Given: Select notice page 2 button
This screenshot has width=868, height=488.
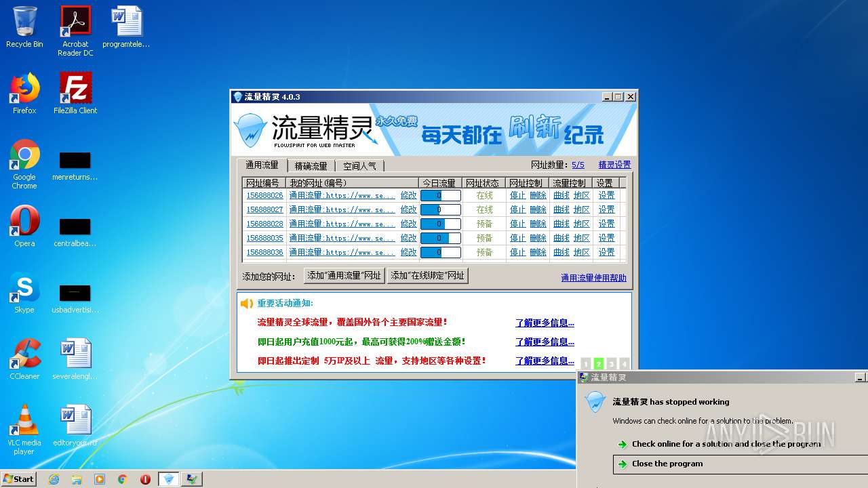Looking at the screenshot, I should 599,364.
